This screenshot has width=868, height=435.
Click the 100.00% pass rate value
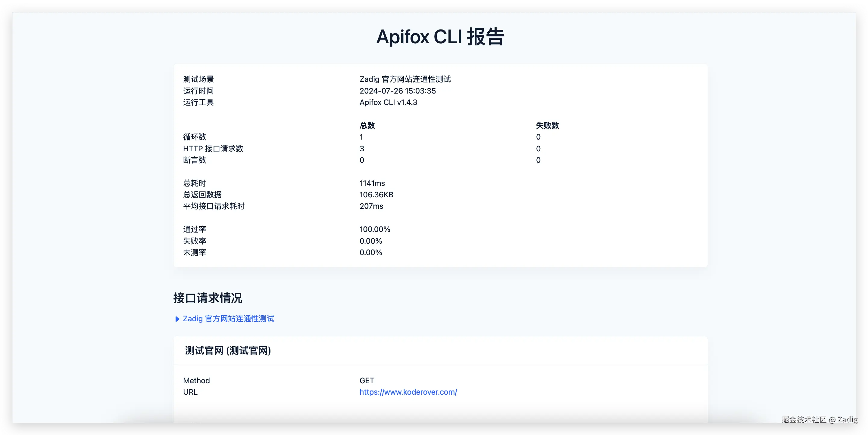click(x=375, y=229)
